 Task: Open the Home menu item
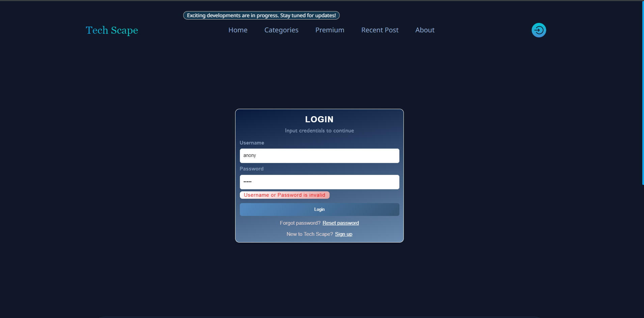238,30
